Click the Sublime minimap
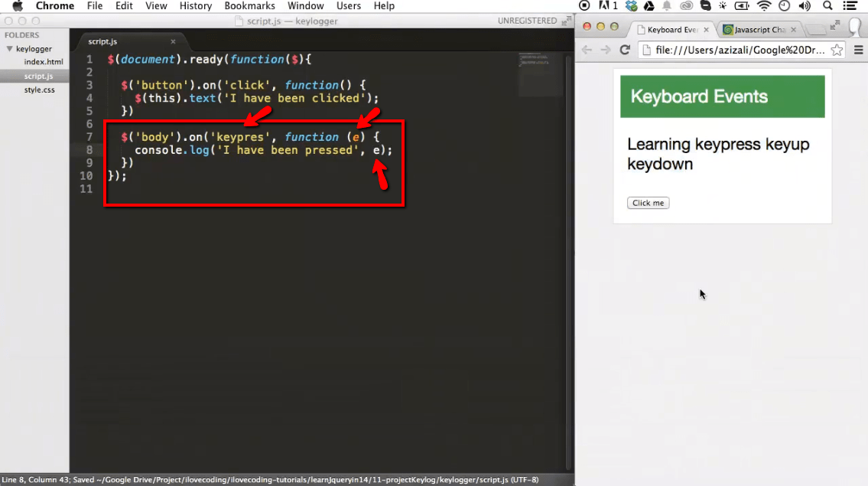Image resolution: width=868 pixels, height=486 pixels. click(x=540, y=74)
